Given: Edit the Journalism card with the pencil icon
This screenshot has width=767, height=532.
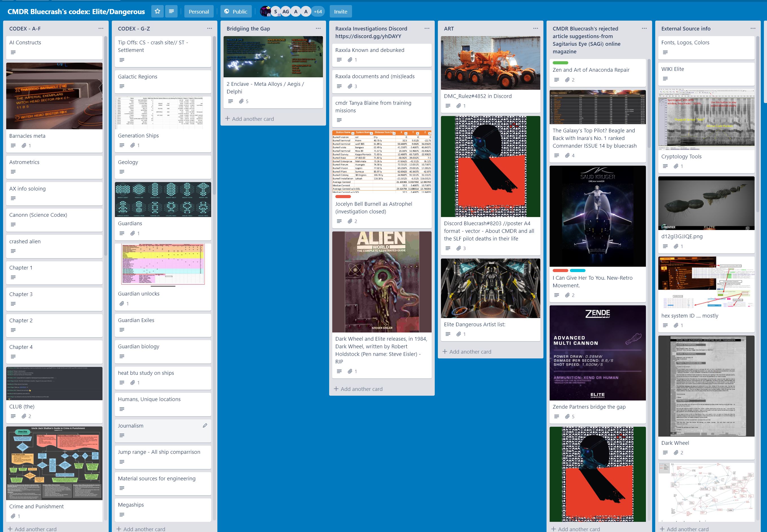Looking at the screenshot, I should [205, 425].
